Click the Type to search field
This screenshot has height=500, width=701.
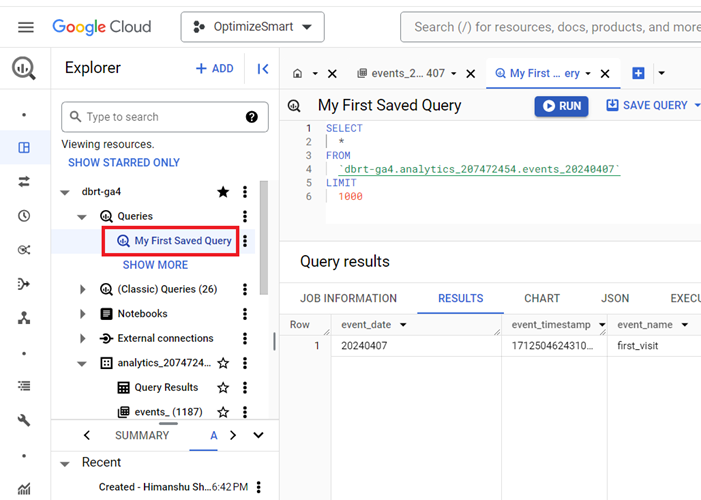point(165,117)
